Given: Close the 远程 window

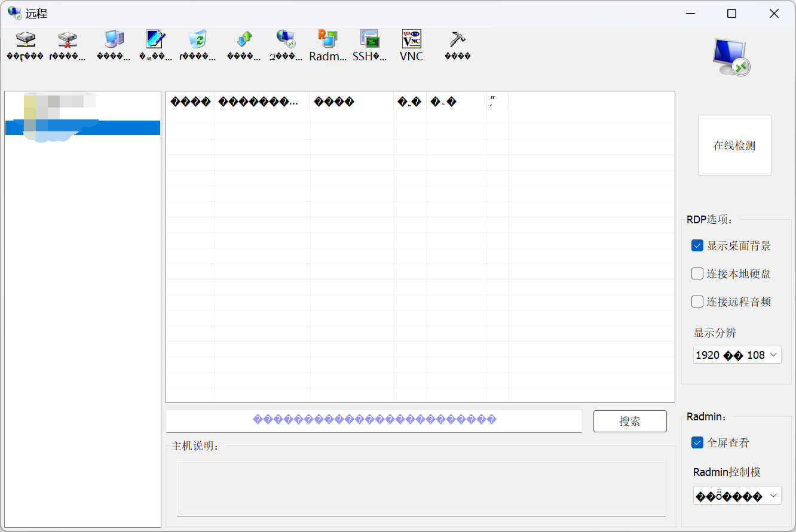Looking at the screenshot, I should tap(774, 14).
